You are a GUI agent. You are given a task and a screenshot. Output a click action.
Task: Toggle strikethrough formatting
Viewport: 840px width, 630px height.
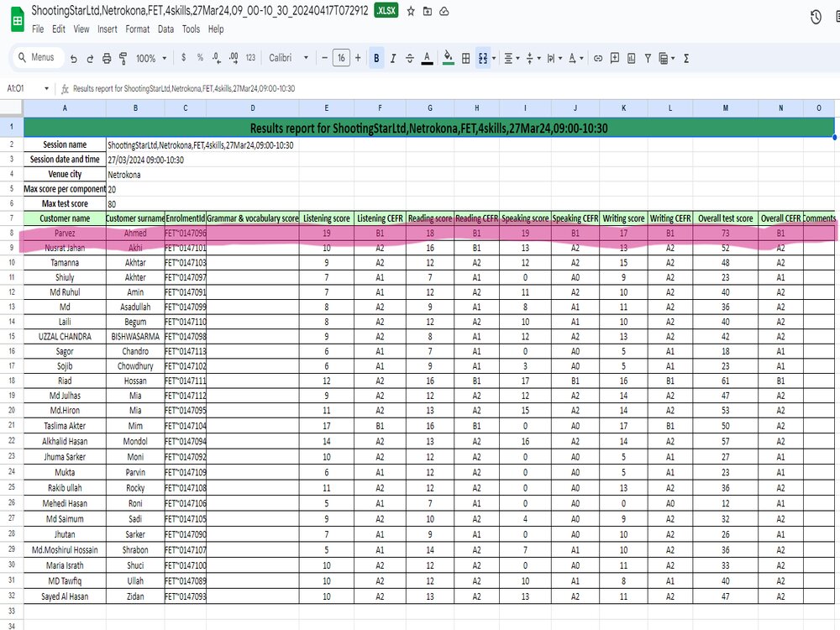pos(410,58)
